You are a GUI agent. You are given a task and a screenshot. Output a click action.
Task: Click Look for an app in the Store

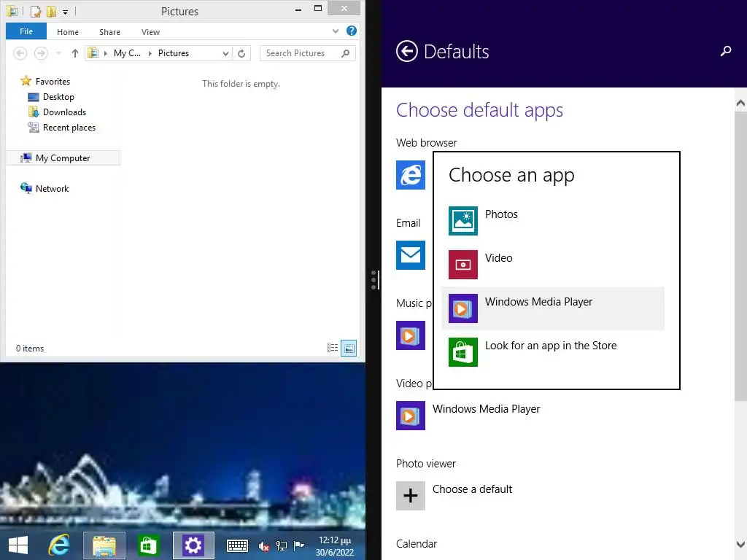(x=551, y=345)
